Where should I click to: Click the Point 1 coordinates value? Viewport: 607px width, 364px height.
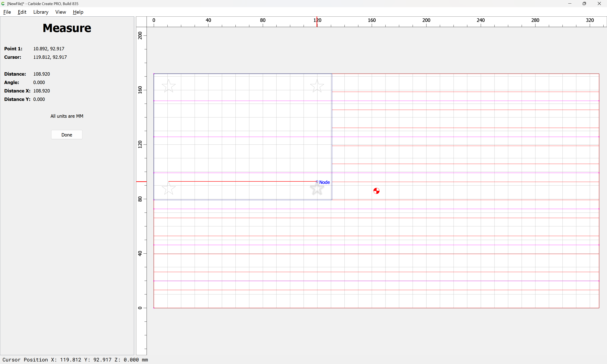pos(48,49)
